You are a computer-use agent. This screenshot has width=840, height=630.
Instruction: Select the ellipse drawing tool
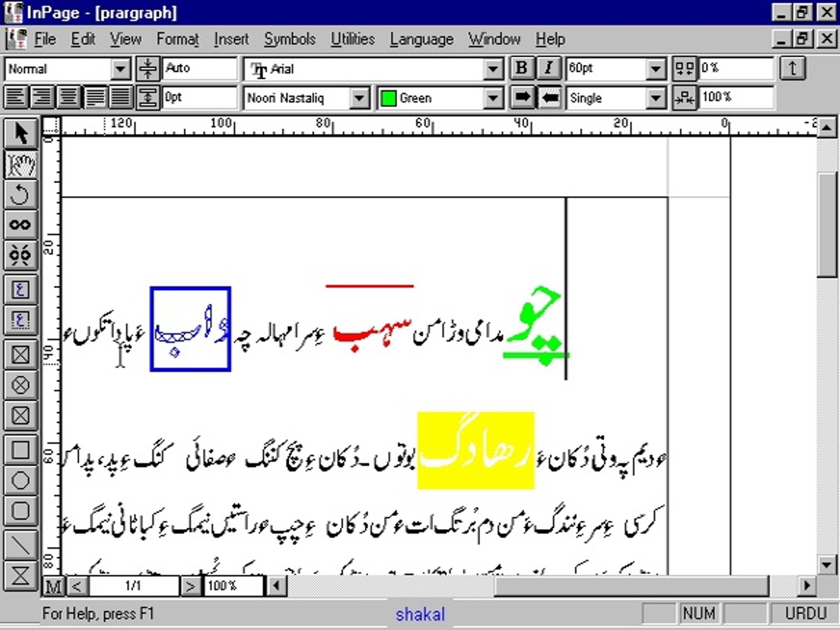(x=20, y=481)
